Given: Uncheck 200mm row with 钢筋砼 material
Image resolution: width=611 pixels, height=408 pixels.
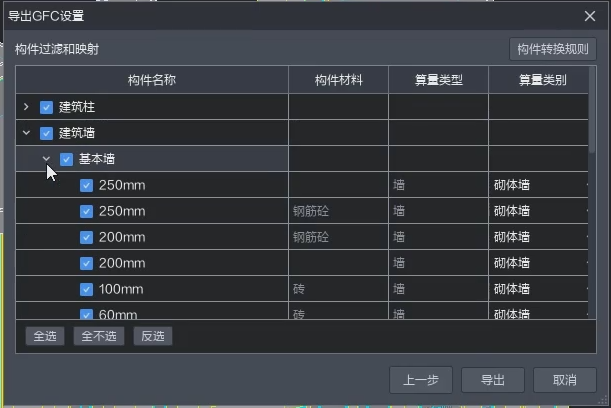Looking at the screenshot, I should pos(86,237).
